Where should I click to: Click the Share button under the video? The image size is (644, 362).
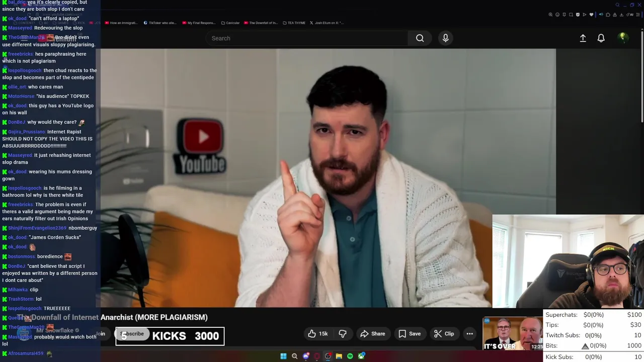click(373, 334)
